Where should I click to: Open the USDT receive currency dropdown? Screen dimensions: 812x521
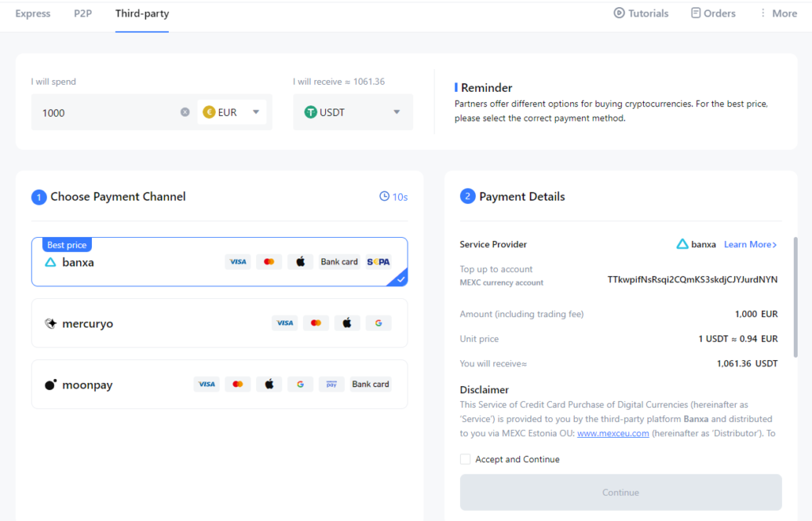coord(353,113)
